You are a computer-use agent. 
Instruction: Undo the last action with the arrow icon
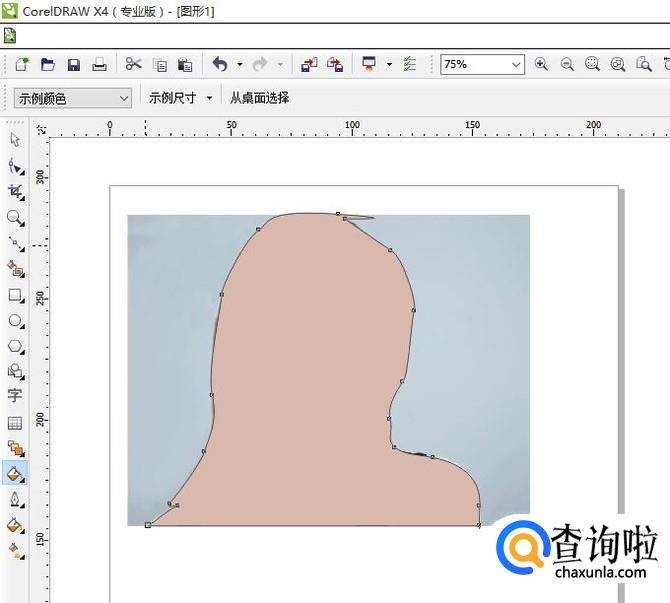220,65
